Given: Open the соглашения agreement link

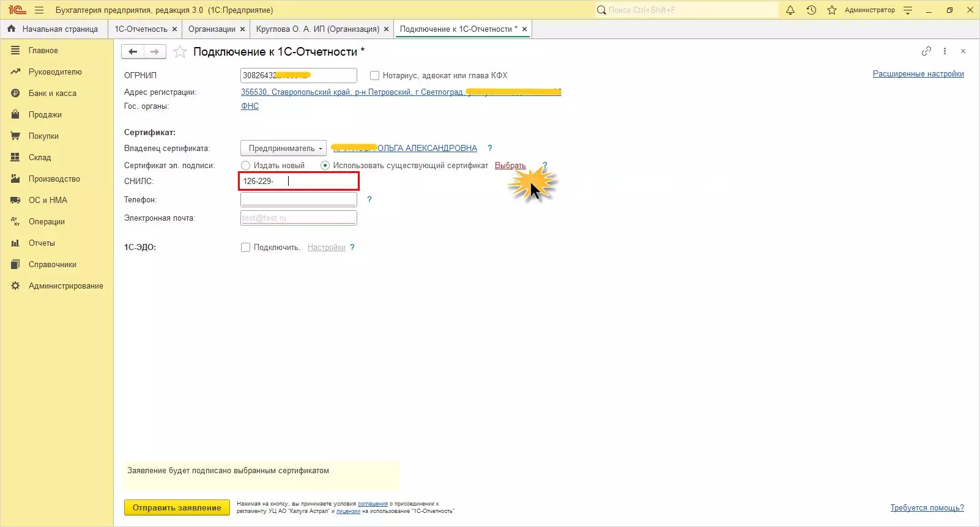Looking at the screenshot, I should pos(373,504).
